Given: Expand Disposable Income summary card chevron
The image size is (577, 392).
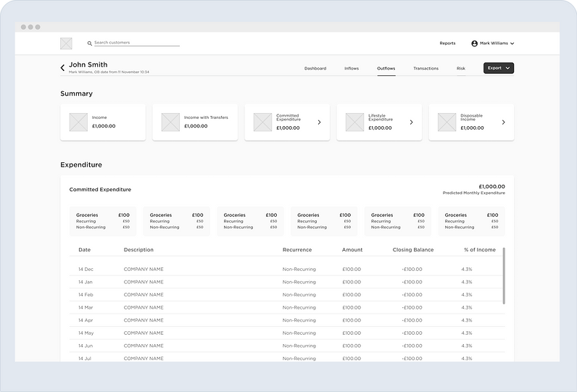Looking at the screenshot, I should pos(503,122).
